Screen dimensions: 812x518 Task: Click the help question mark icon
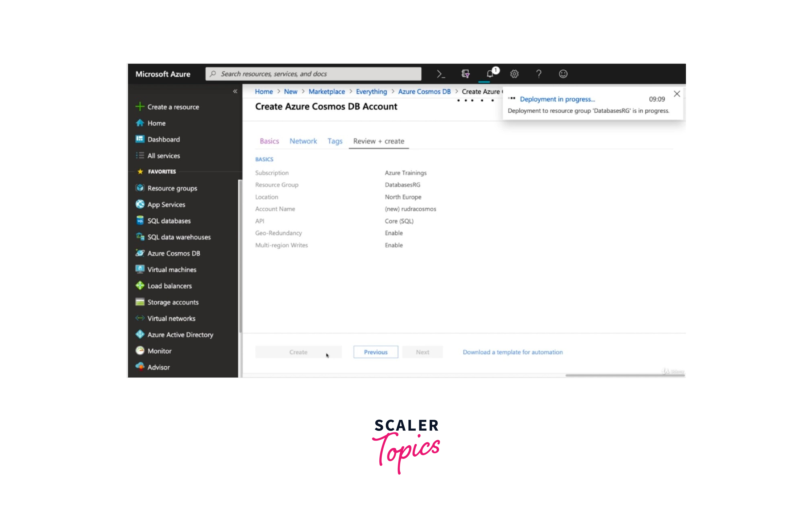tap(539, 74)
